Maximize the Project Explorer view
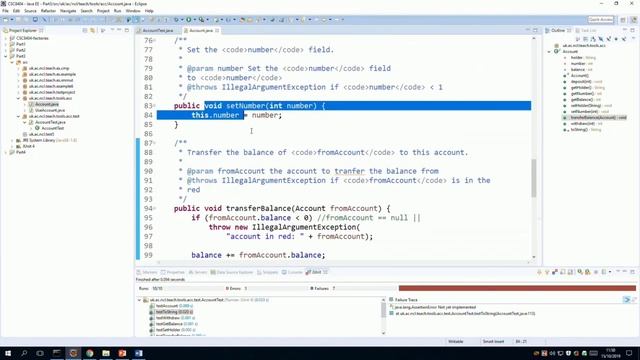Viewport: 640px width, 360px height. (x=127, y=31)
